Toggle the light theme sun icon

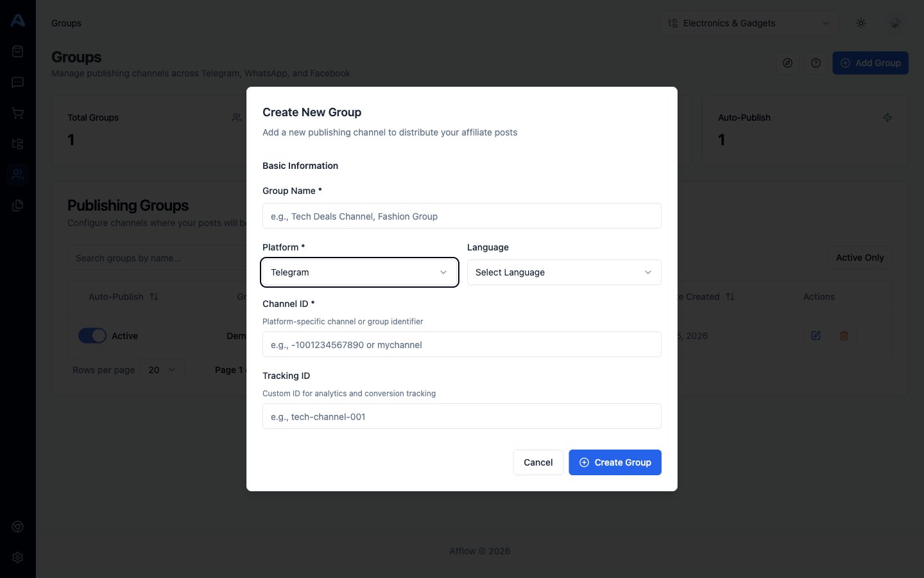[861, 23]
